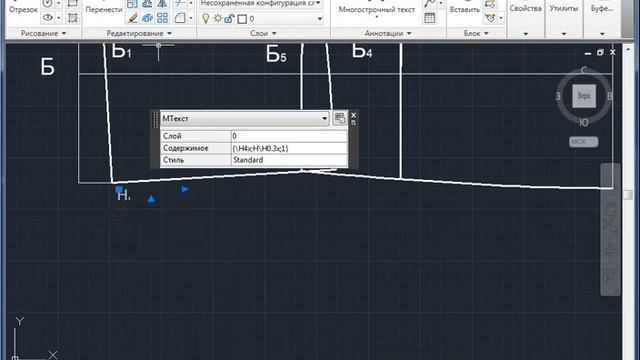
Task: Click the blue right-arrow grip
Action: pos(185,189)
